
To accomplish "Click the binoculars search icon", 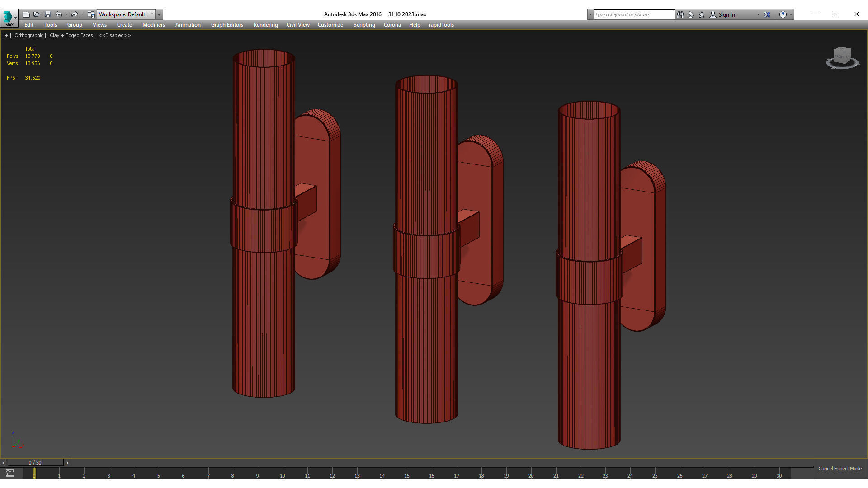I will point(680,14).
